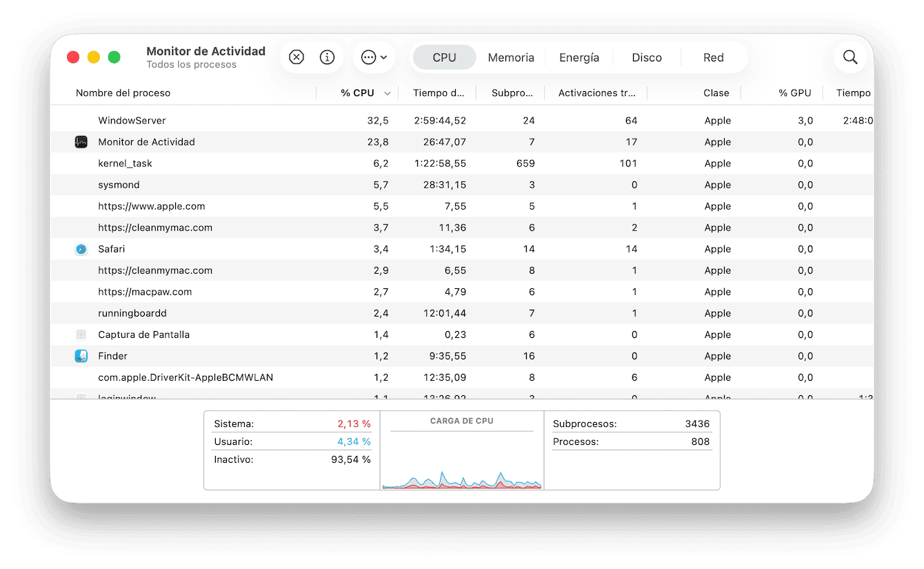Click the search magnifier icon
The width and height of the screenshot is (924, 569).
(850, 57)
